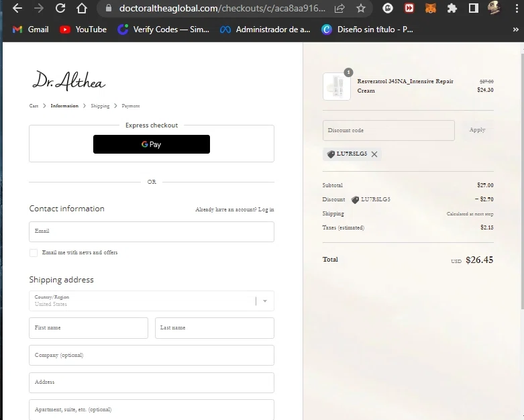Click the − $2.70 discount amount
The height and width of the screenshot is (420, 524).
[484, 199]
